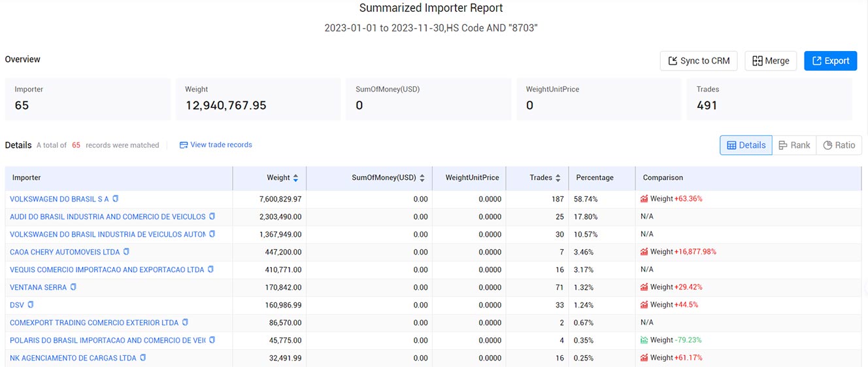Select total weight 12,940,767.95 in overview
The width and height of the screenshot is (868, 367).
click(225, 105)
